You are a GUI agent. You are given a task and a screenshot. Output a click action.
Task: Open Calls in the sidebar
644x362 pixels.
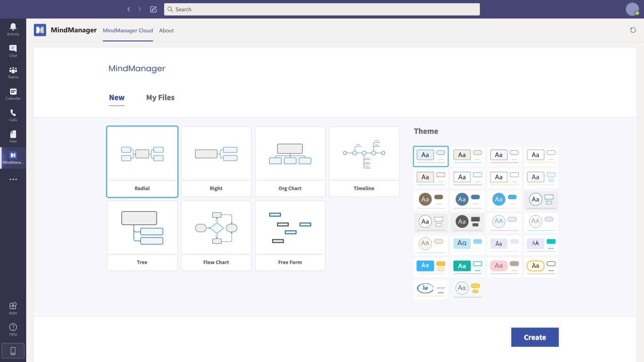click(x=13, y=115)
